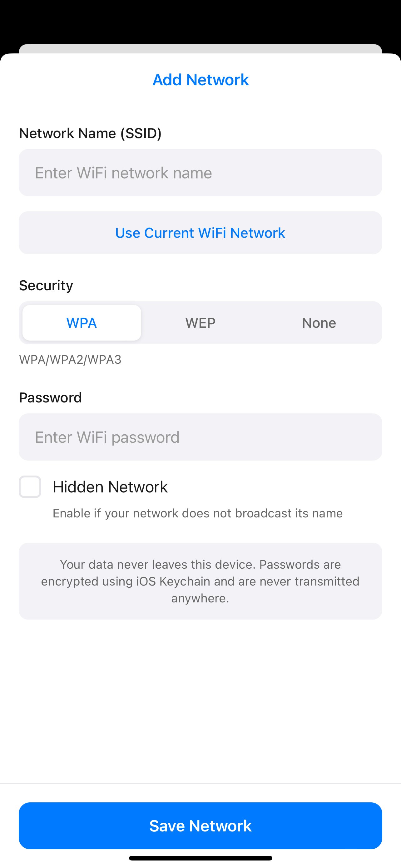
Task: Focus the Enter WiFi password field
Action: coord(200,437)
